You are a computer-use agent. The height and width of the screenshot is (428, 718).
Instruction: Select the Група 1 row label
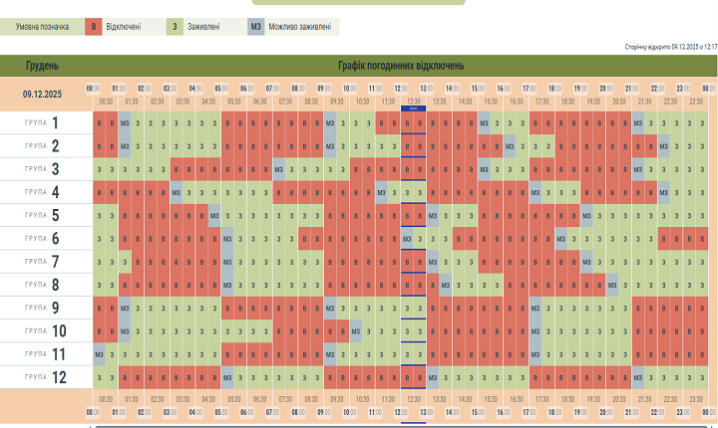43,123
